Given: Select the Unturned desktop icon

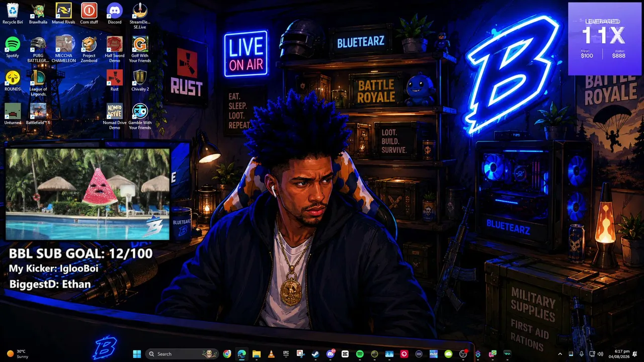Looking at the screenshot, I should point(13,114).
